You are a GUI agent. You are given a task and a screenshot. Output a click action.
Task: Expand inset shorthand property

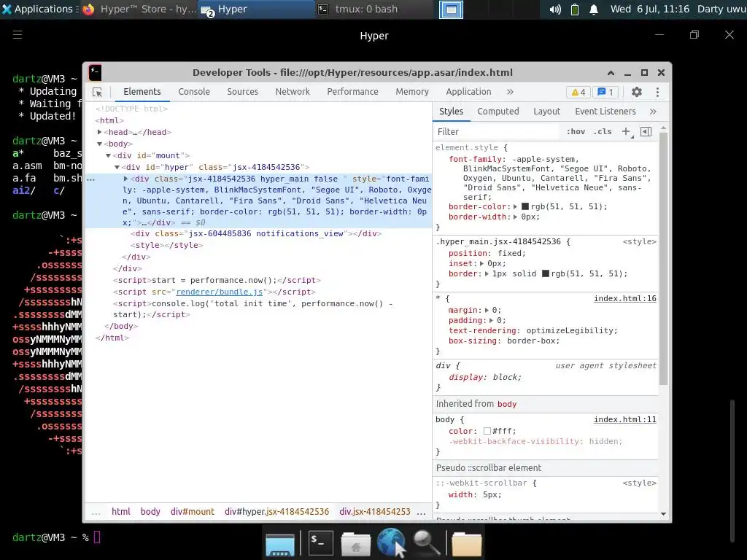tap(481, 263)
